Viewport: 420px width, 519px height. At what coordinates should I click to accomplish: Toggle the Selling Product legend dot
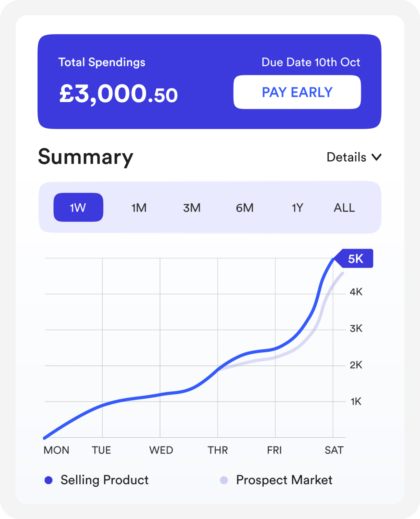pyautogui.click(x=49, y=480)
